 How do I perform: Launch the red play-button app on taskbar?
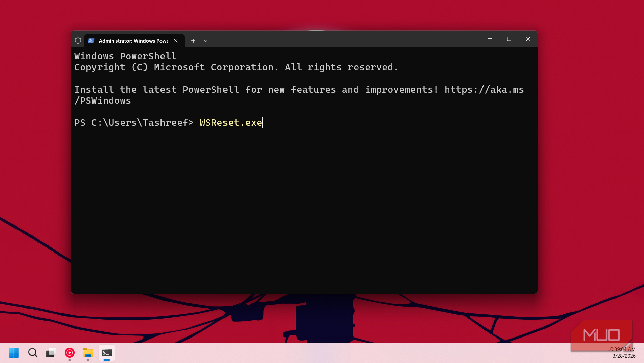pyautogui.click(x=70, y=353)
